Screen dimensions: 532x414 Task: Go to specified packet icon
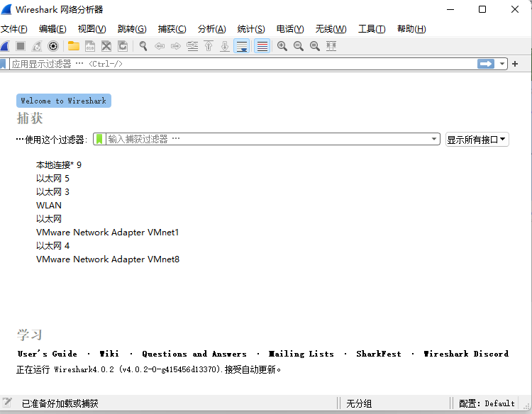[x=192, y=46]
